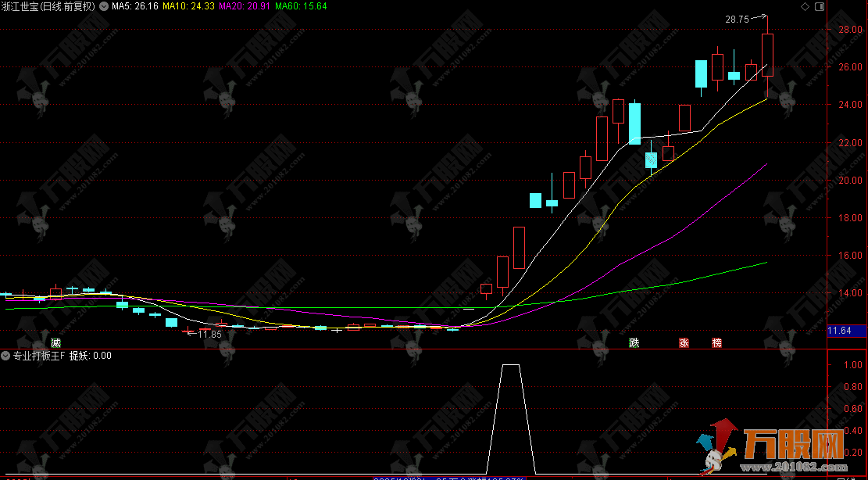Click the 11.64 price tag on axis

(841, 331)
